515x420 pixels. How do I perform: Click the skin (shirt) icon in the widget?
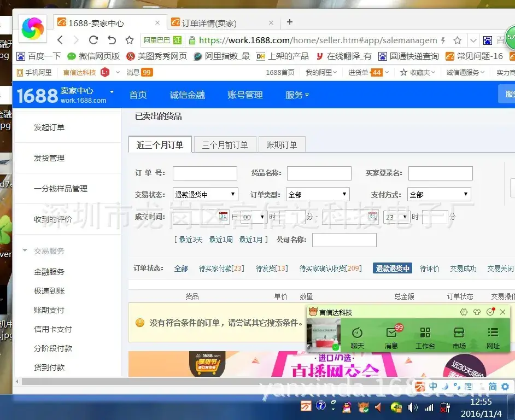(477, 312)
